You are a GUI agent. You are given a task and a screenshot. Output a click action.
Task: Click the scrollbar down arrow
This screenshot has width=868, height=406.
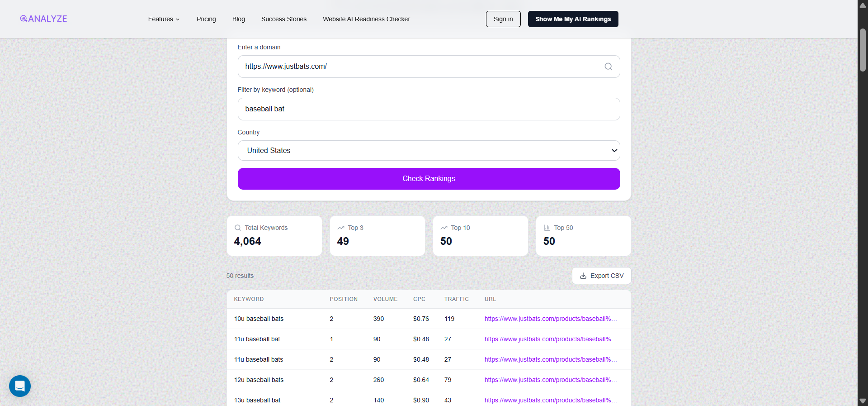click(863, 401)
